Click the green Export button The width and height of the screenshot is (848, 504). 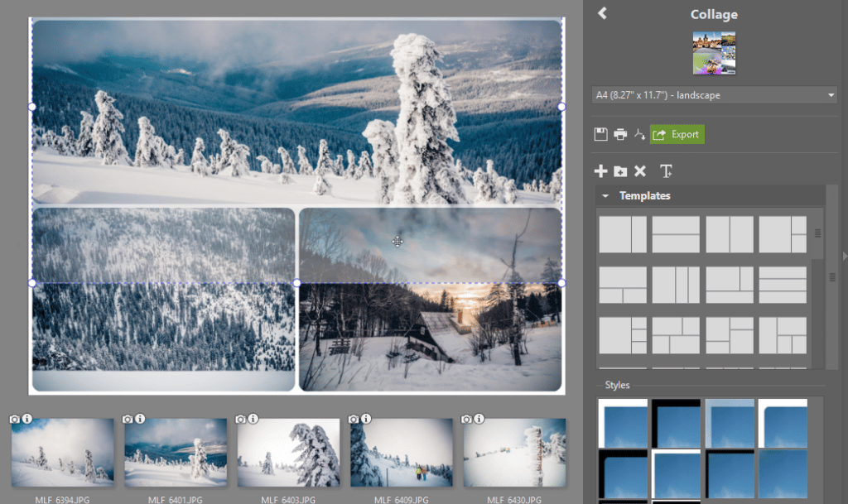(x=677, y=134)
